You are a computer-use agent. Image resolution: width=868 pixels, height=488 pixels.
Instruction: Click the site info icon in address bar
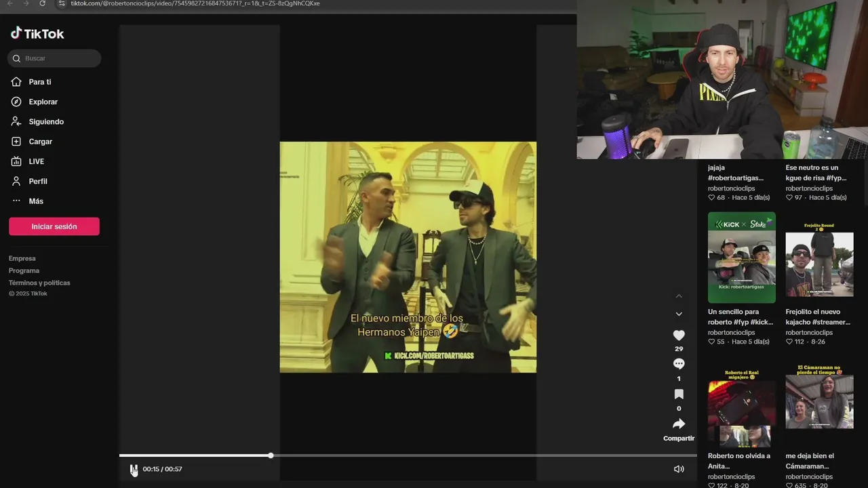pyautogui.click(x=62, y=3)
